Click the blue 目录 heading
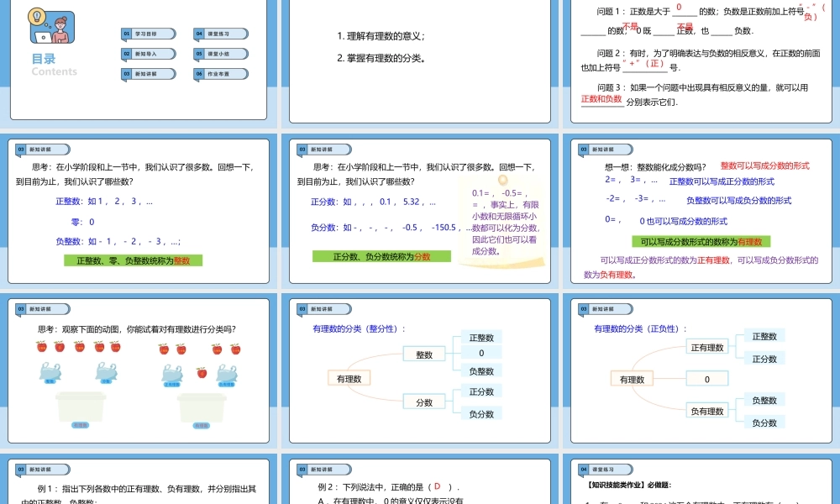 pyautogui.click(x=44, y=59)
